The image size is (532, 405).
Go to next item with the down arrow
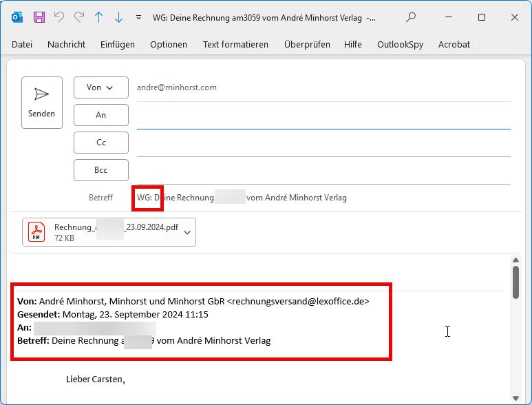click(x=119, y=17)
